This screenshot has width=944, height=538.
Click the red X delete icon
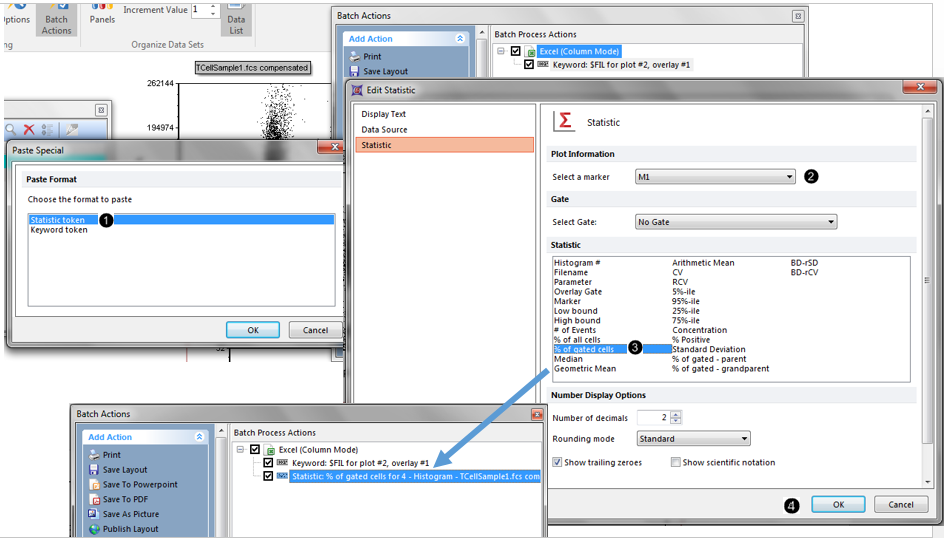[29, 130]
